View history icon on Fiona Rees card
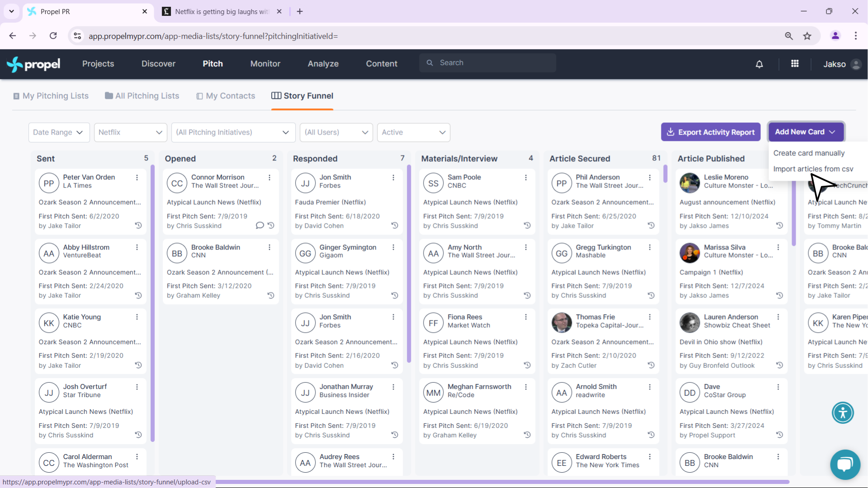Viewport: 868px width, 488px height. [x=527, y=365]
